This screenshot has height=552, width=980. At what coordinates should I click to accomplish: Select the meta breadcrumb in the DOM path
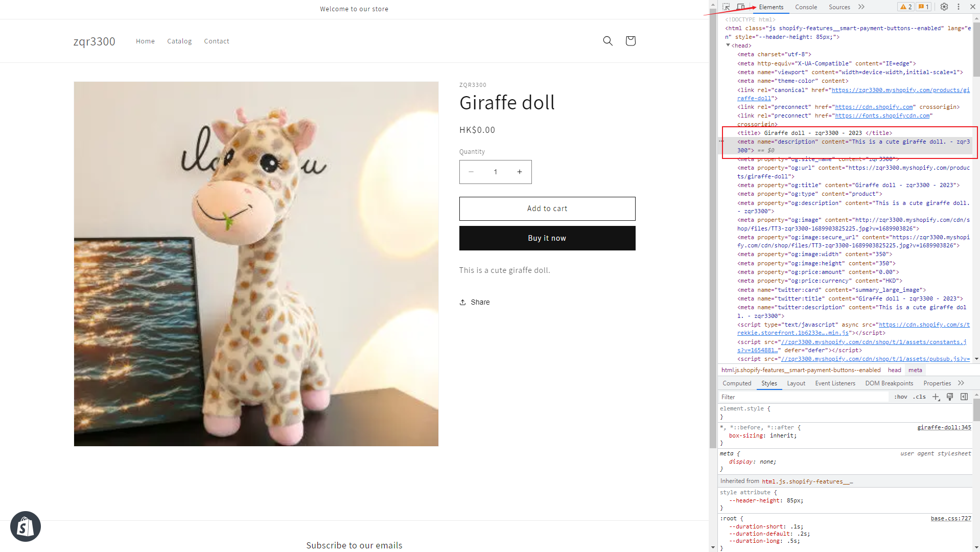click(x=915, y=370)
